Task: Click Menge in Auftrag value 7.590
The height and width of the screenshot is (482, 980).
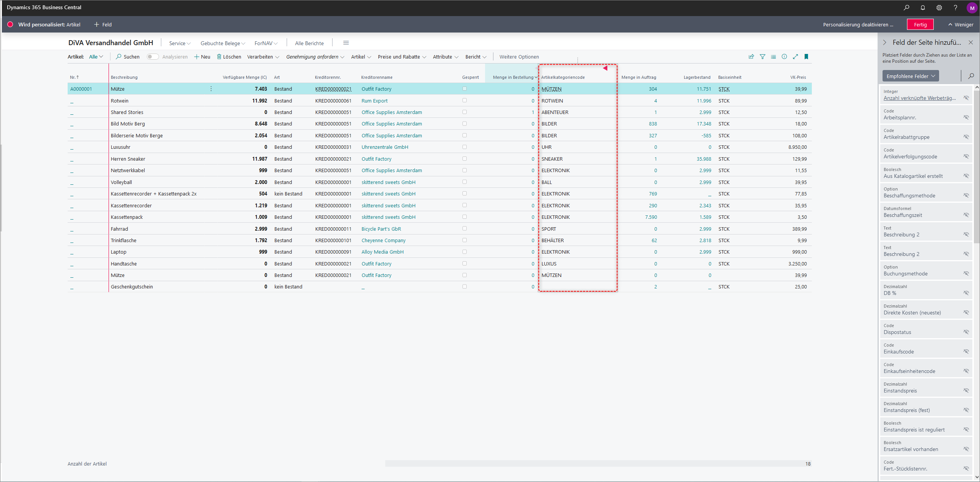Action: [x=651, y=217]
